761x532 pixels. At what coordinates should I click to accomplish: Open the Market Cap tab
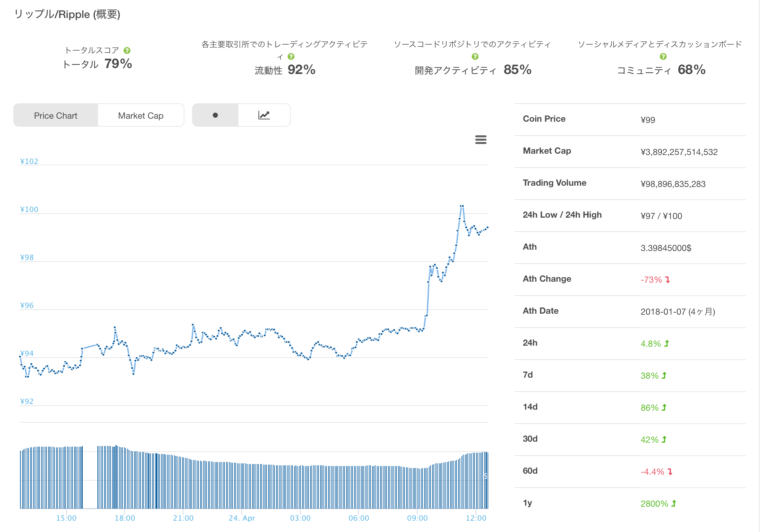pyautogui.click(x=141, y=115)
